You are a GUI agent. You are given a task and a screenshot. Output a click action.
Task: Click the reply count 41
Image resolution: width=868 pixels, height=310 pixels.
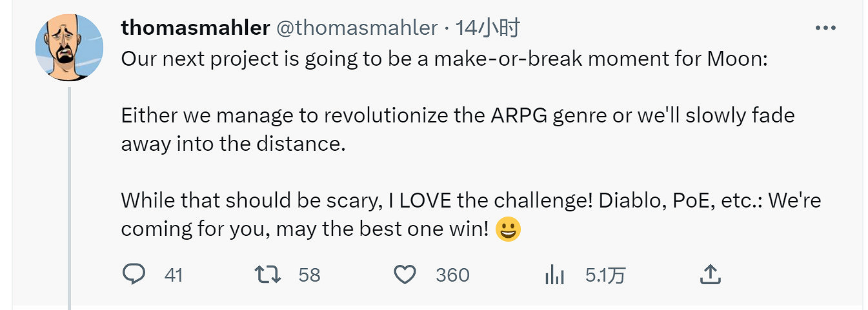[x=174, y=275]
